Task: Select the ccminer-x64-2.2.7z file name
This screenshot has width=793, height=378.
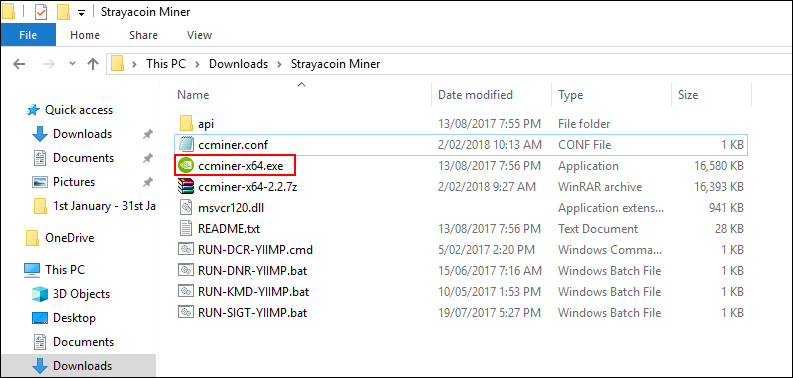Action: [x=247, y=187]
